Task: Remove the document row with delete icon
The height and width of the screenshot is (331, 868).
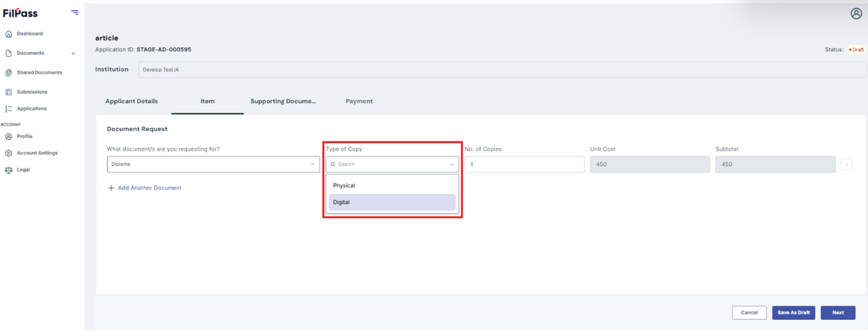Action: click(x=846, y=164)
